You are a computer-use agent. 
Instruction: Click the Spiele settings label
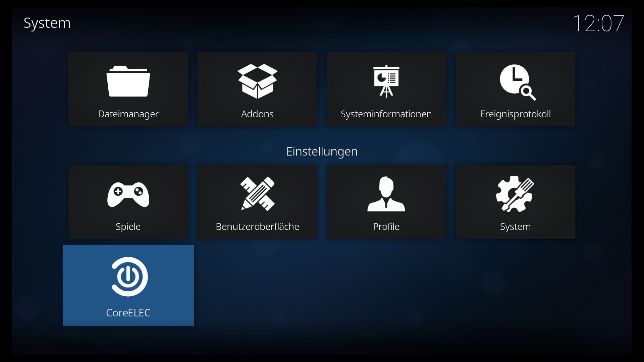click(128, 227)
